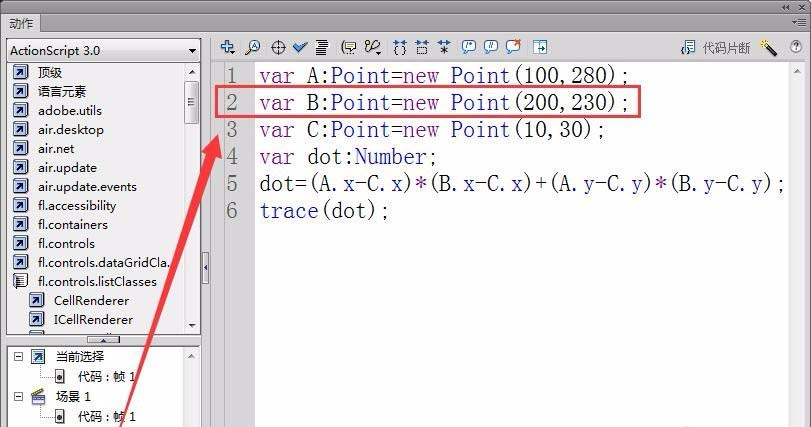Open the Code Snippets panel (代码片断)
The width and height of the screenshot is (811, 427).
tap(715, 48)
